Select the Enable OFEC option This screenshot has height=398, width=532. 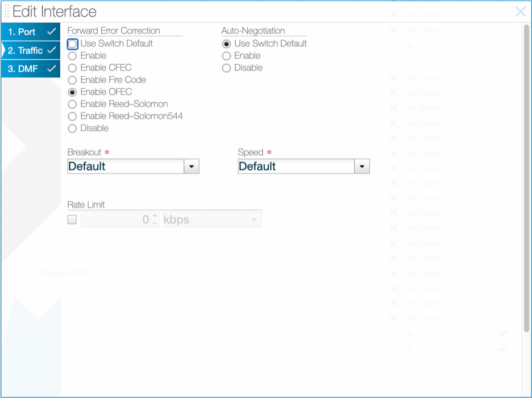[x=72, y=92]
